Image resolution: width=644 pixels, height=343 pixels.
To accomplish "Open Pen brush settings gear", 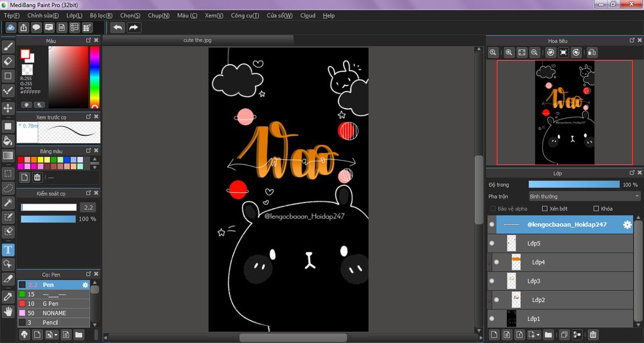I will (86, 285).
